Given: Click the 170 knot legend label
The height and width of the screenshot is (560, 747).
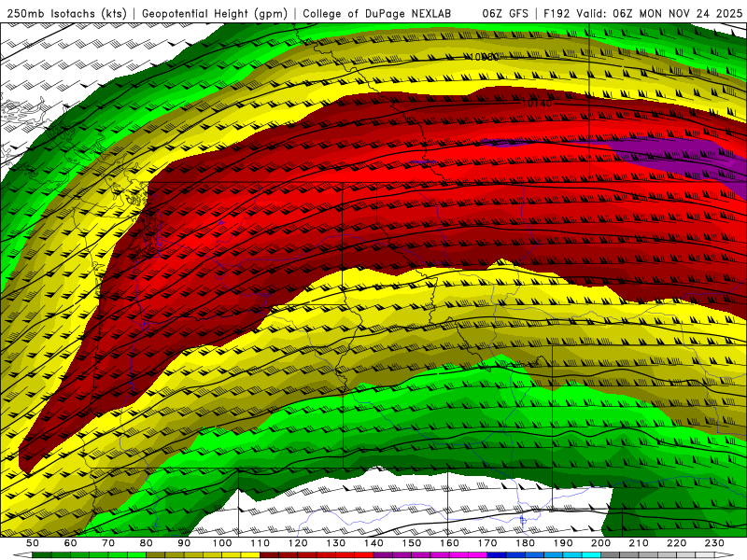Looking at the screenshot, I should (x=487, y=543).
